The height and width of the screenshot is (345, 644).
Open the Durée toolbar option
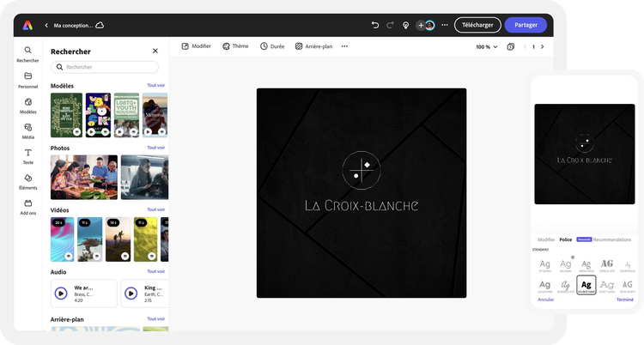pyautogui.click(x=272, y=46)
